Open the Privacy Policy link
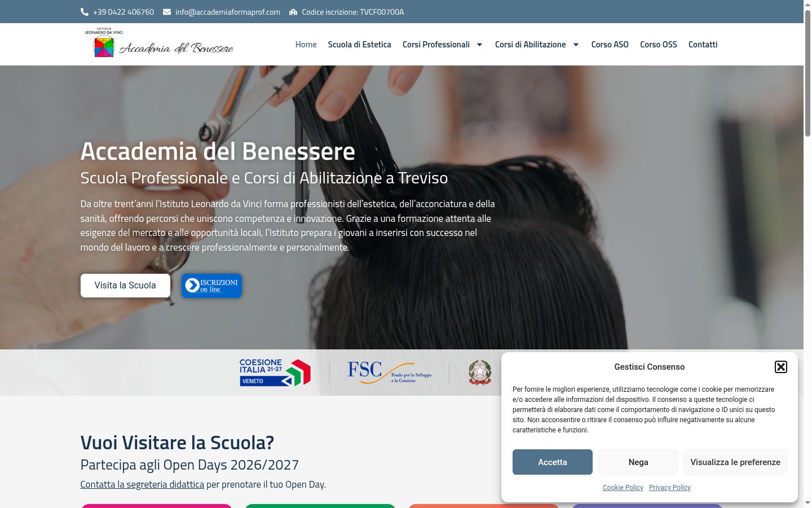Image resolution: width=812 pixels, height=508 pixels. click(x=670, y=488)
